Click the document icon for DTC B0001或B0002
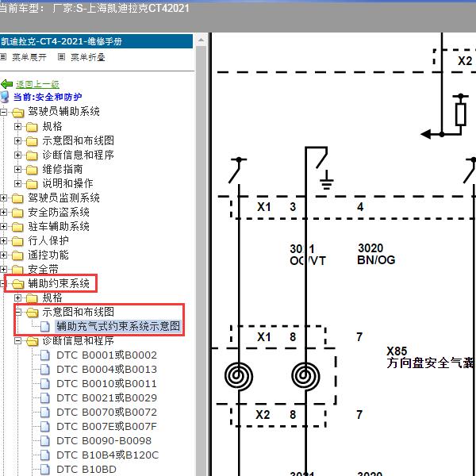 click(45, 355)
